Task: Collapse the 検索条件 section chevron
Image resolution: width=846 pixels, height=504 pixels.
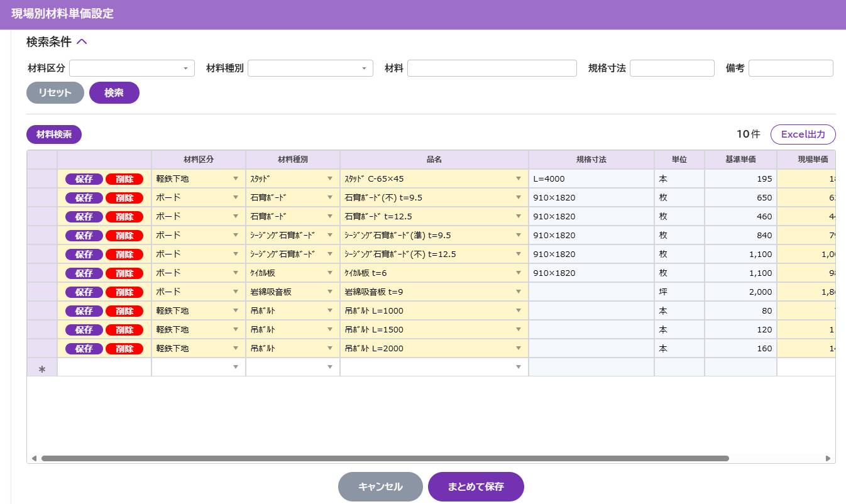Action: pyautogui.click(x=82, y=42)
